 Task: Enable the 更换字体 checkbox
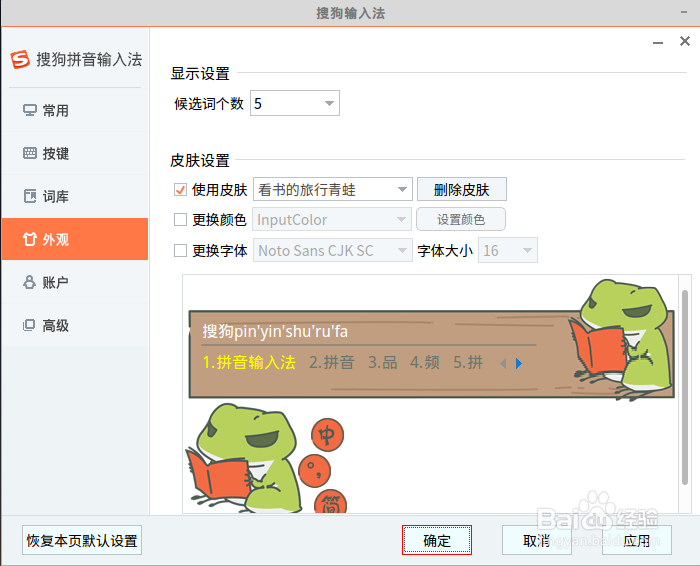coord(180,250)
